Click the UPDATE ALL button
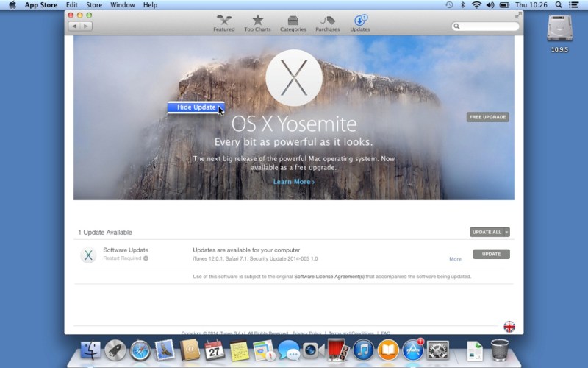Viewport: 588px width, 368px height. tap(487, 232)
